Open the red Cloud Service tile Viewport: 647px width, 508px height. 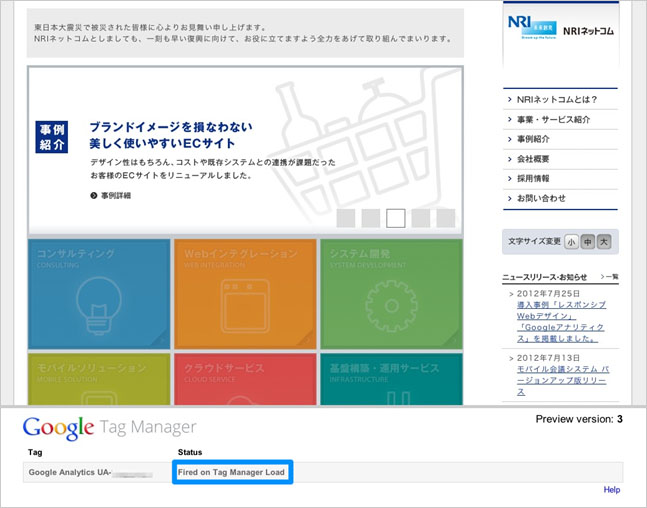pyautogui.click(x=245, y=378)
